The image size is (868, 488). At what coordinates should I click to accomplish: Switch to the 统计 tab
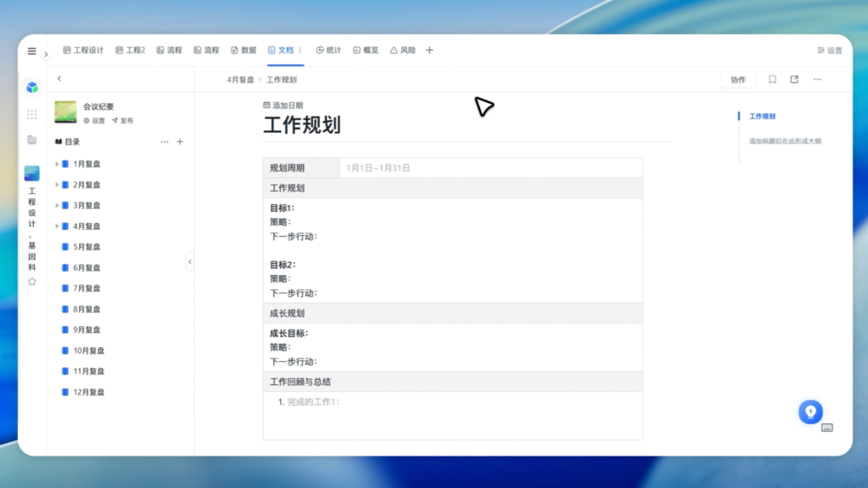click(x=328, y=50)
